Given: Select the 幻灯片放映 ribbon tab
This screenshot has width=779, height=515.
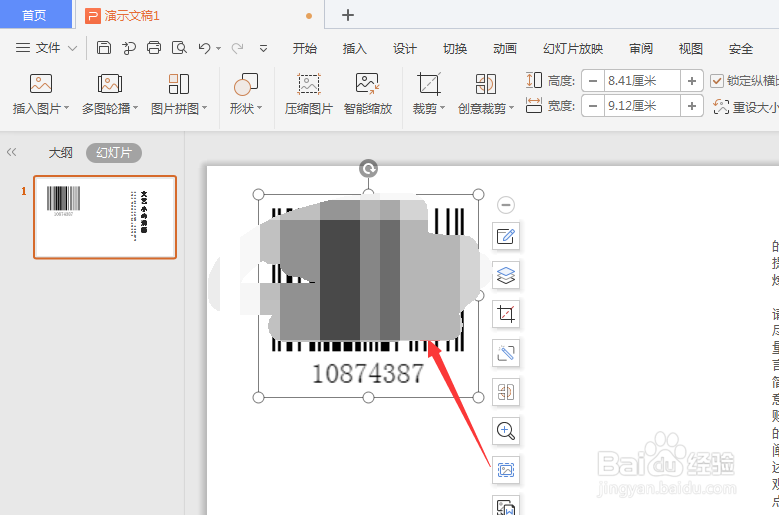Looking at the screenshot, I should [x=573, y=48].
